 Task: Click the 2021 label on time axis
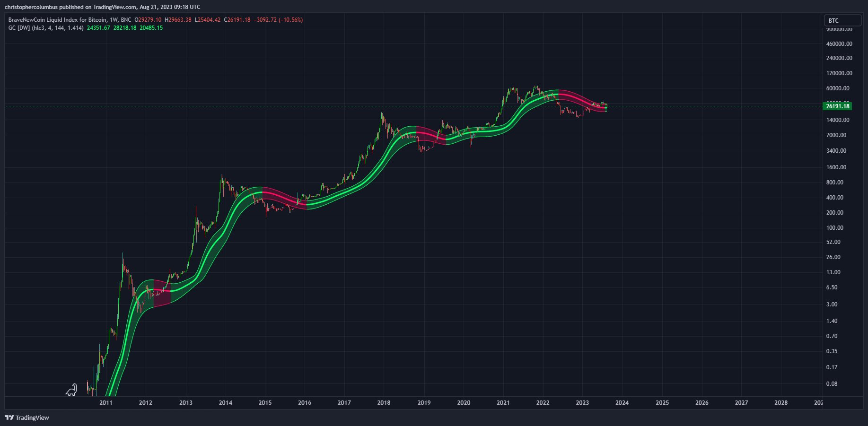point(503,403)
